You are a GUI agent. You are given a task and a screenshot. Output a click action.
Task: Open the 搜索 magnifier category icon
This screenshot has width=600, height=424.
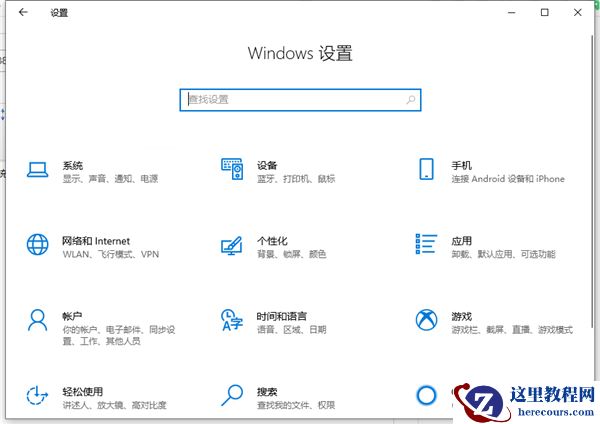click(x=232, y=395)
